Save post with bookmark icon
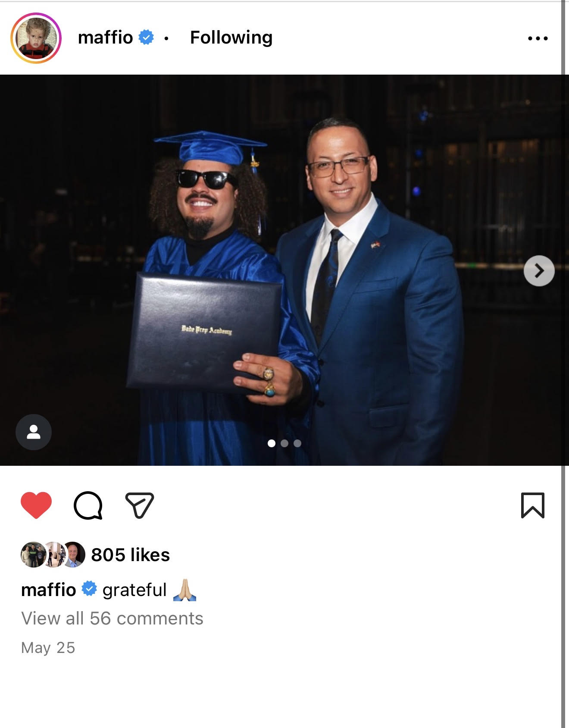Screen dimensions: 569x728 coord(533,505)
